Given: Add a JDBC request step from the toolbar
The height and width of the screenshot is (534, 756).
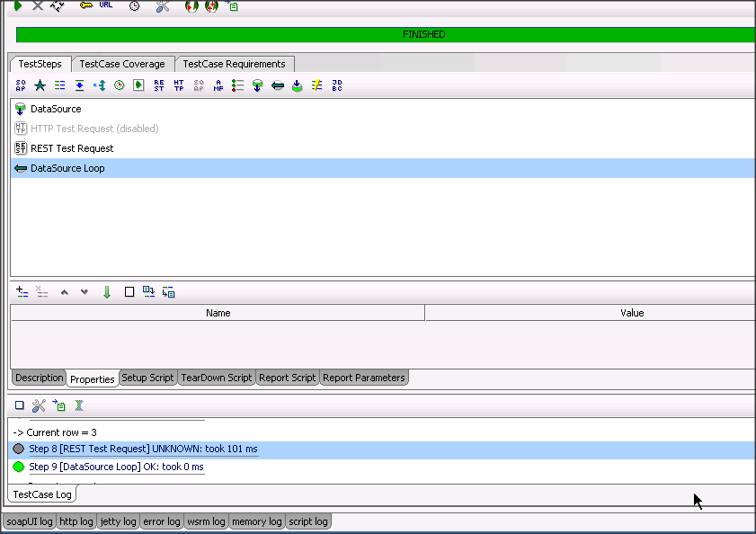Looking at the screenshot, I should [x=337, y=85].
